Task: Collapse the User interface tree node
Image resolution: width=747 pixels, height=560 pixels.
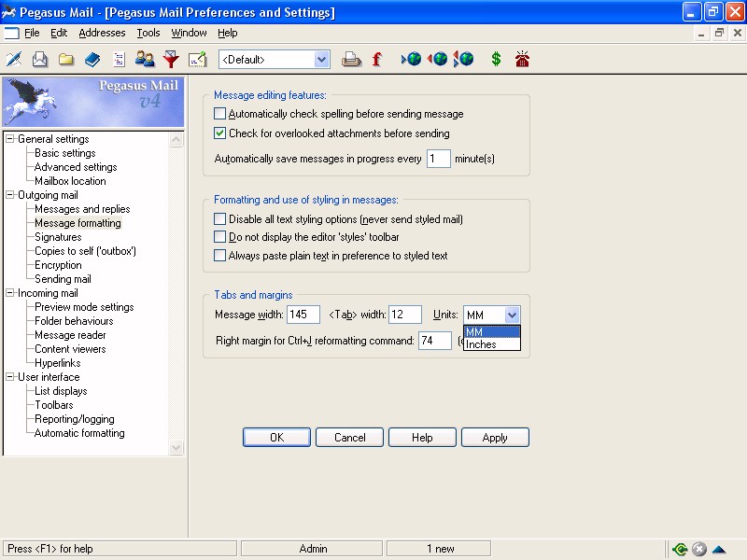Action: [9, 377]
